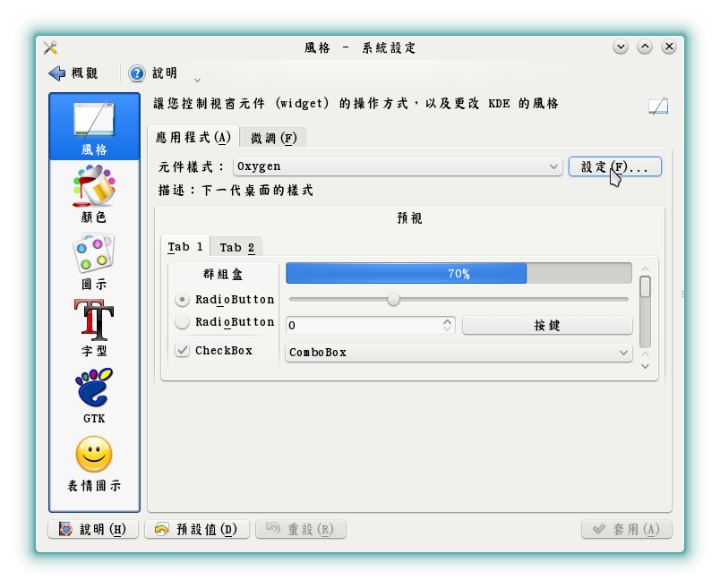Screen dimensions: 720x588
Task: Increase spinbox value with up arrow
Action: 447,321
